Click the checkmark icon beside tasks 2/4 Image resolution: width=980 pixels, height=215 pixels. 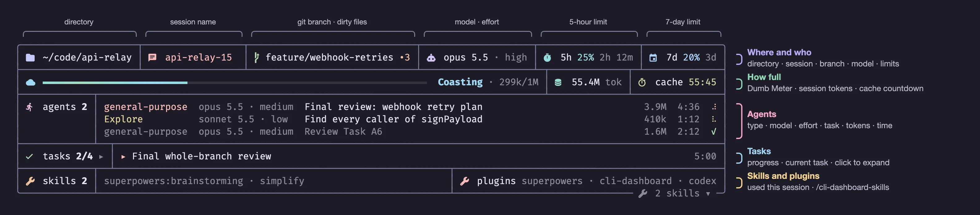coord(29,157)
